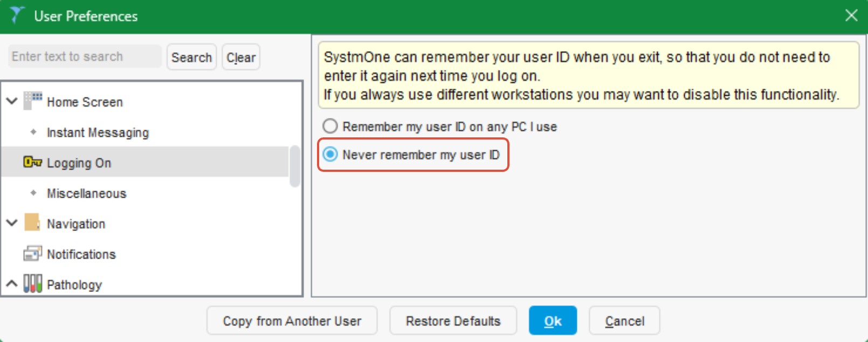
Task: Click the Notifications envelope icon
Action: pyautogui.click(x=32, y=254)
